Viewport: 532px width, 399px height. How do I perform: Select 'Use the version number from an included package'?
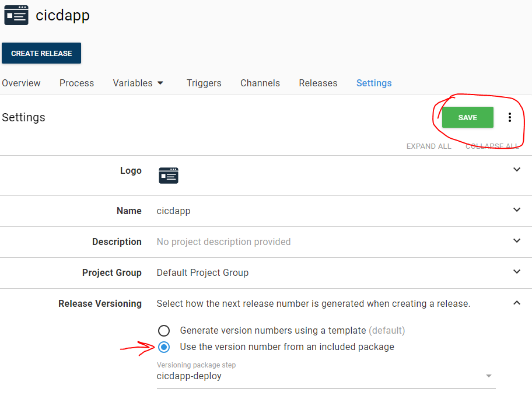tap(164, 347)
